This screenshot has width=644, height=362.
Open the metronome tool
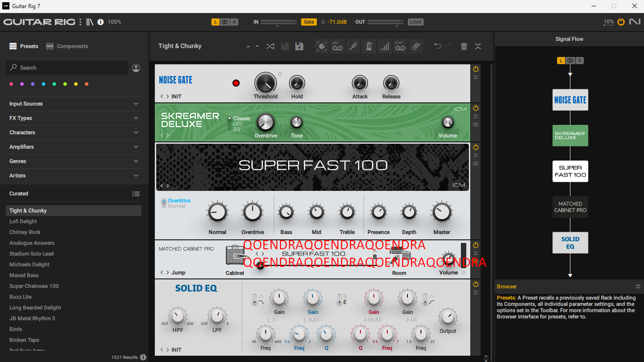click(x=368, y=46)
